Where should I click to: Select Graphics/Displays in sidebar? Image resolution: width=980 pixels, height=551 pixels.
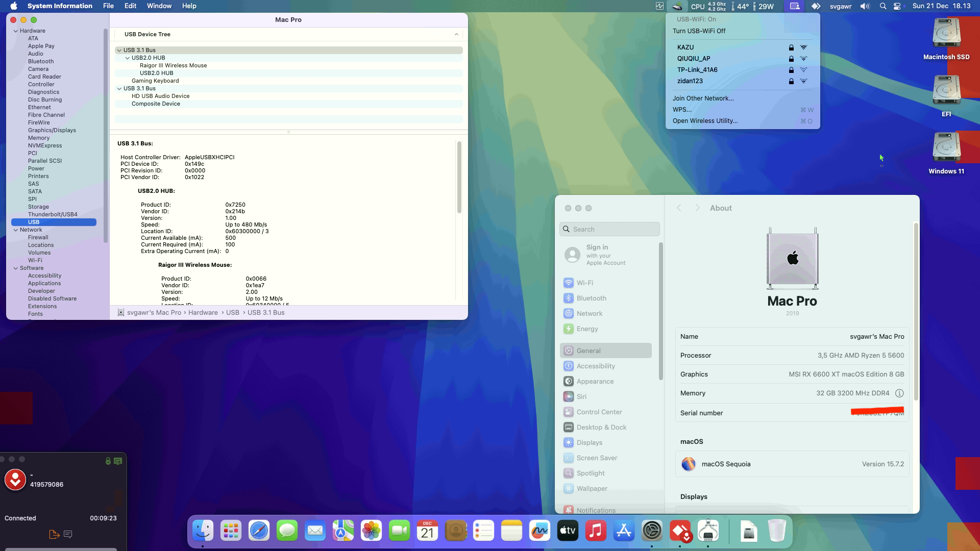point(52,130)
